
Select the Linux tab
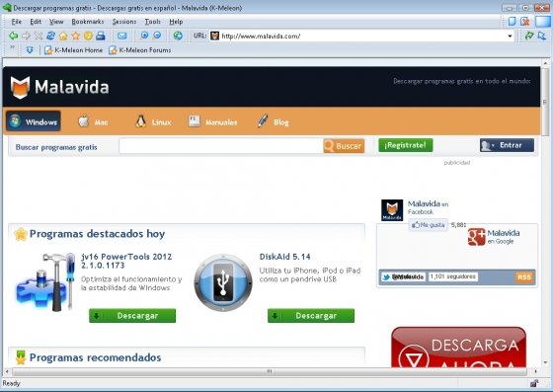pyautogui.click(x=153, y=122)
